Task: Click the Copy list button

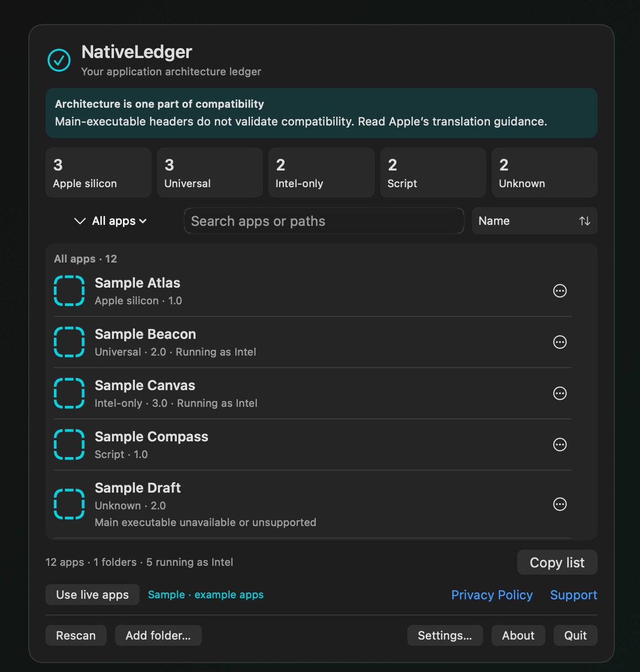Action: (557, 562)
